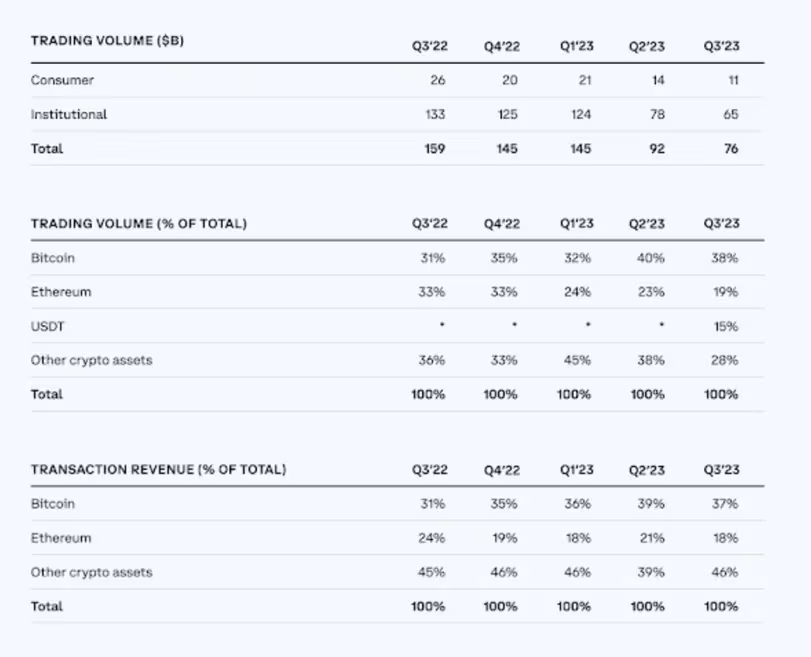Click the Institutional row label
The image size is (811, 657).
69,114
